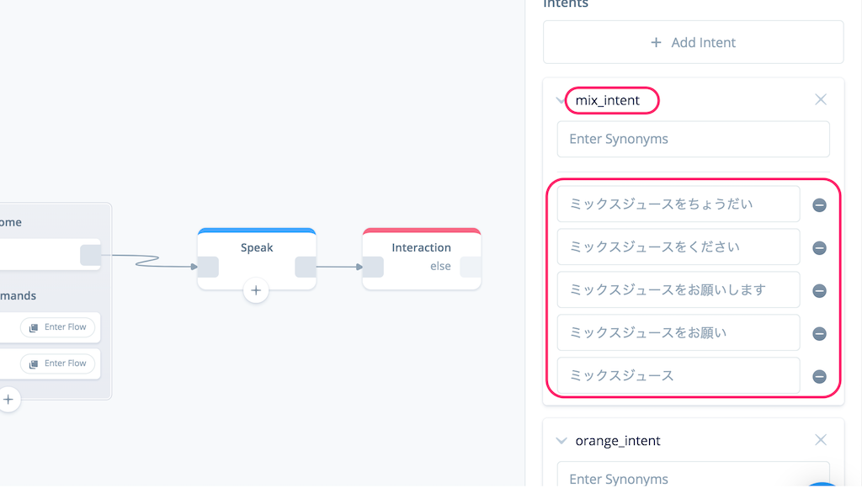The width and height of the screenshot is (862, 504).
Task: Remove the ミックスジュースをください utterance
Action: pos(819,248)
